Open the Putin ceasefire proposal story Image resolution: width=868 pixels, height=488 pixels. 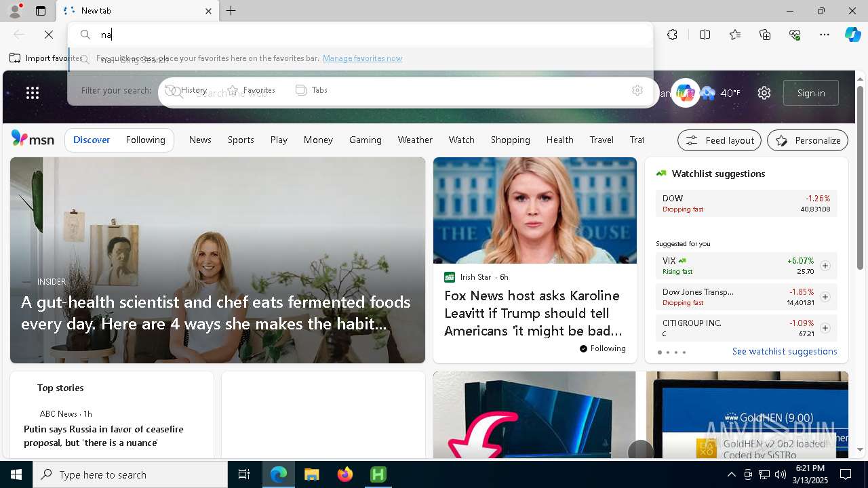[x=104, y=436]
